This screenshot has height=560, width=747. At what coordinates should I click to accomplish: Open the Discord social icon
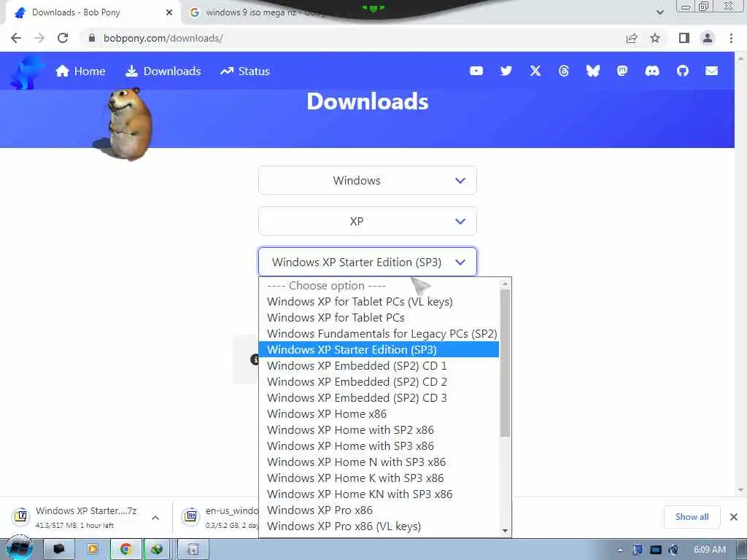click(x=652, y=71)
